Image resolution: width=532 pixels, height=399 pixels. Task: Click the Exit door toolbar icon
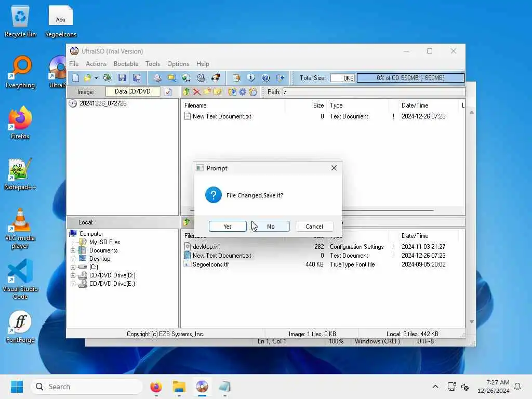(x=280, y=78)
